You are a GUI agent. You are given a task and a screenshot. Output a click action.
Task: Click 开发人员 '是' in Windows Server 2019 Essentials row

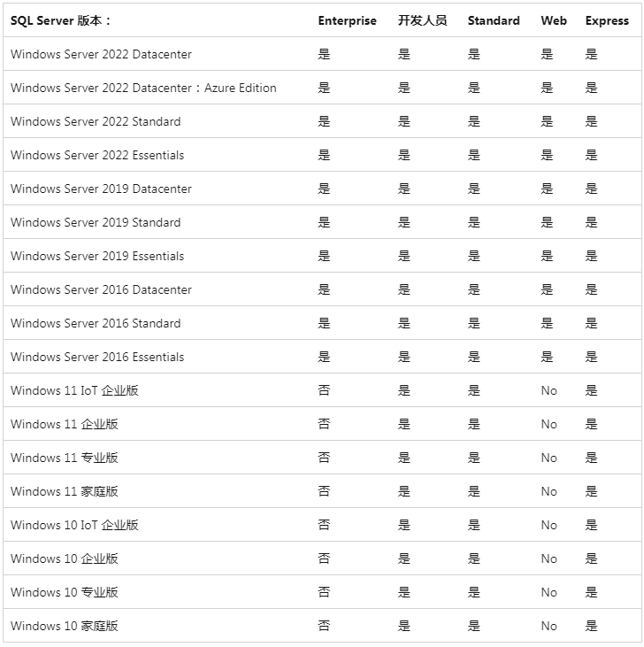pos(404,256)
